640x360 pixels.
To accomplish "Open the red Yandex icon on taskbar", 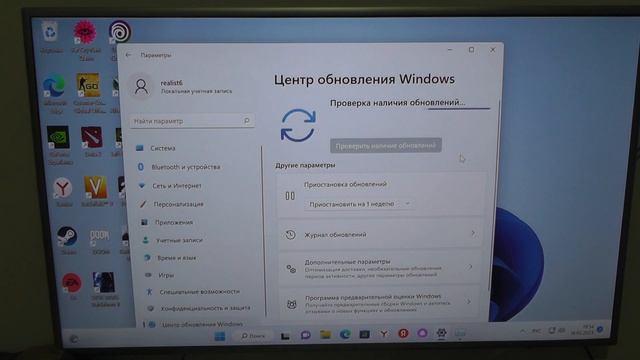I will [x=403, y=333].
